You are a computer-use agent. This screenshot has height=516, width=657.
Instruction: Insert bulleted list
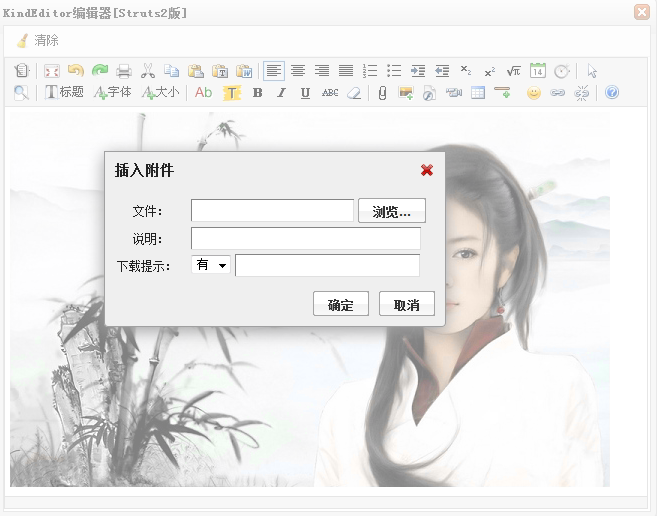click(x=394, y=70)
